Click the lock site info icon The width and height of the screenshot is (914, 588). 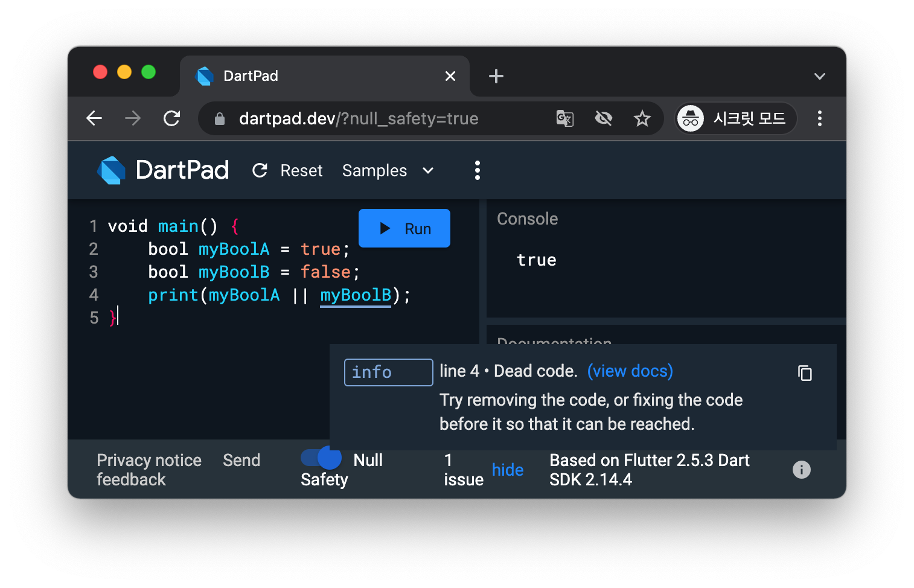click(220, 119)
